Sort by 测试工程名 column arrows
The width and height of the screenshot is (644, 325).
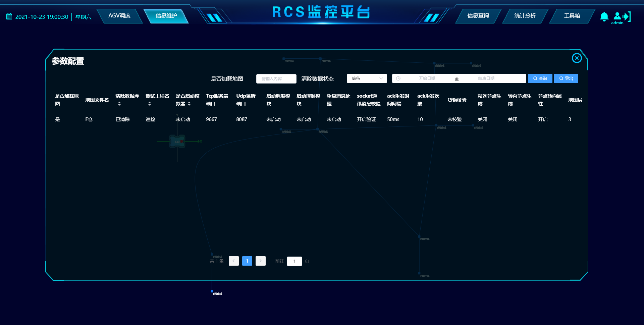click(x=149, y=104)
